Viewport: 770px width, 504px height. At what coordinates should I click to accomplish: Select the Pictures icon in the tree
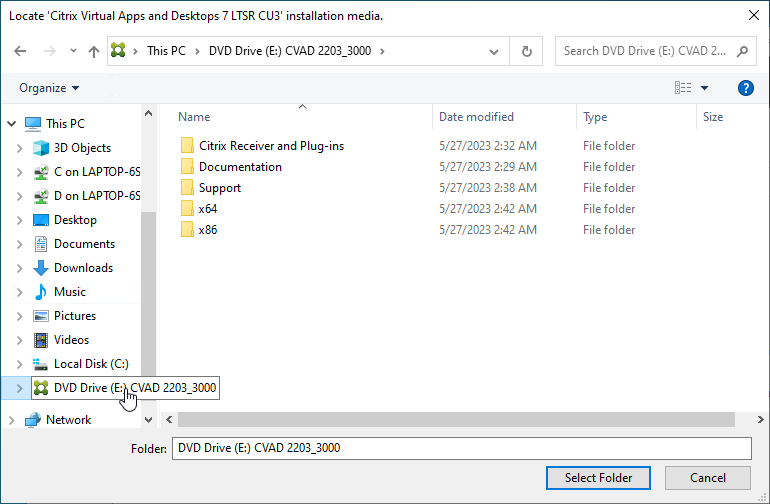pos(41,316)
